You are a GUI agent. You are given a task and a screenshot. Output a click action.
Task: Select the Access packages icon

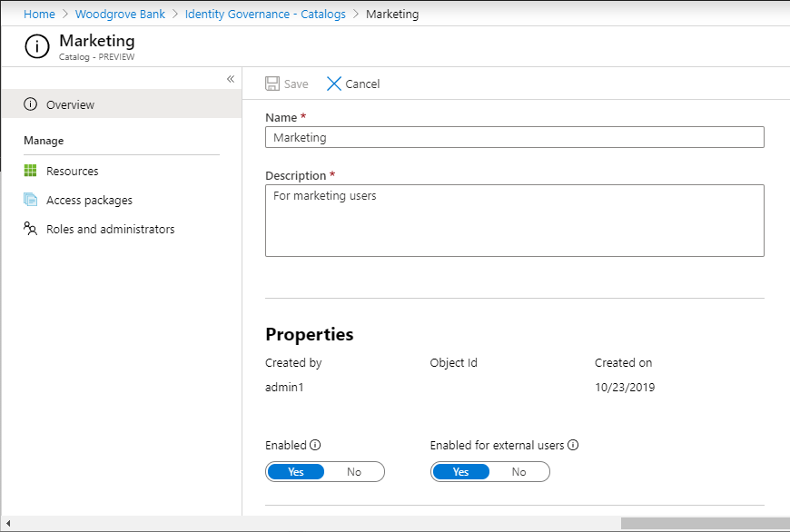click(32, 200)
